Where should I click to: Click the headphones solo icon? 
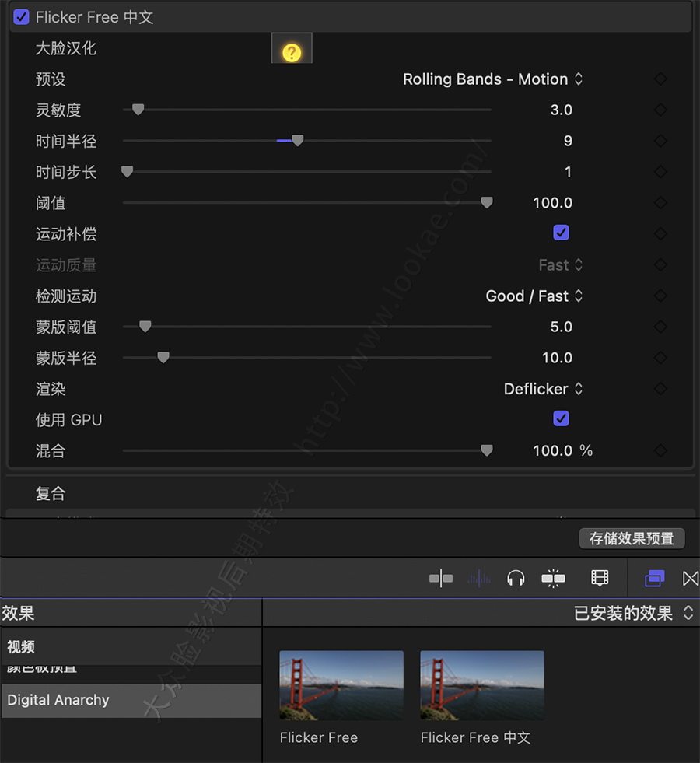(516, 578)
